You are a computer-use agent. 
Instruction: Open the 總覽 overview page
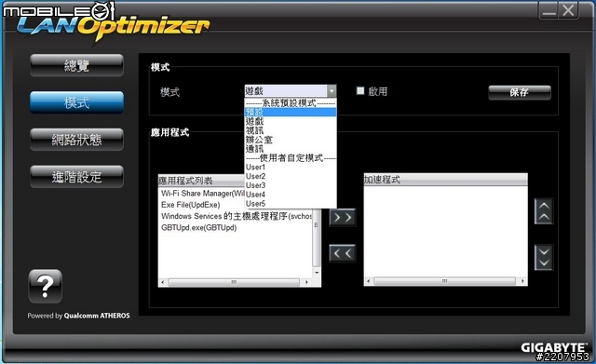tap(76, 65)
